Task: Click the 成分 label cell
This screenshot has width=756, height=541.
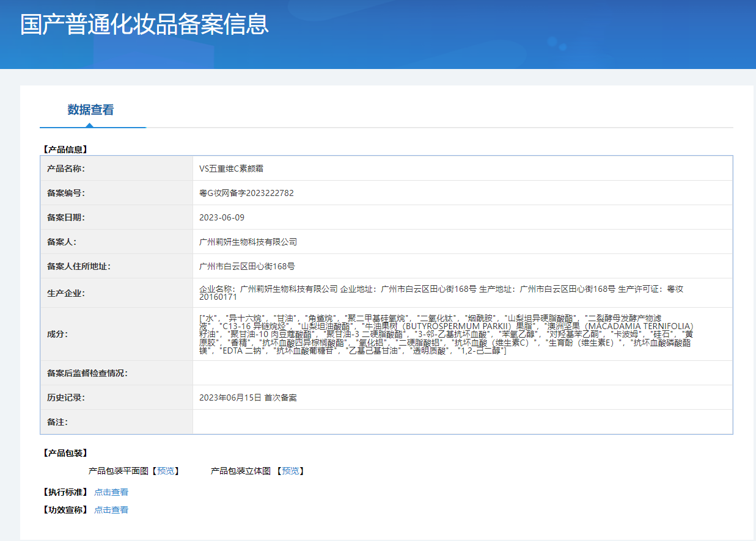Action: coord(117,334)
